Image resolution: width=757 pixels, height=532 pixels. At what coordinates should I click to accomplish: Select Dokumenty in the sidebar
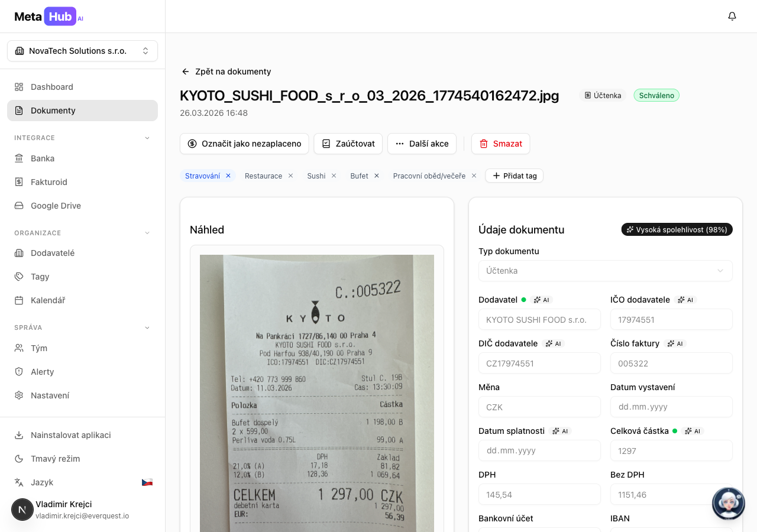pyautogui.click(x=54, y=111)
